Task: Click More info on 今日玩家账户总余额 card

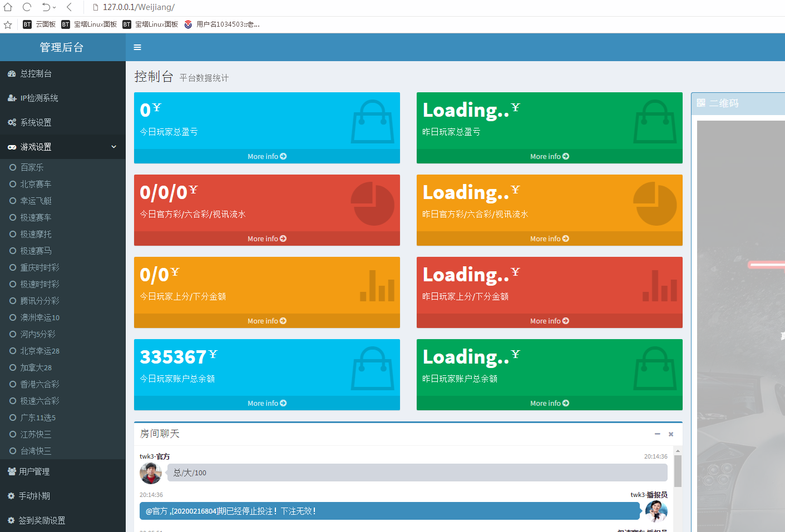Action: click(266, 403)
